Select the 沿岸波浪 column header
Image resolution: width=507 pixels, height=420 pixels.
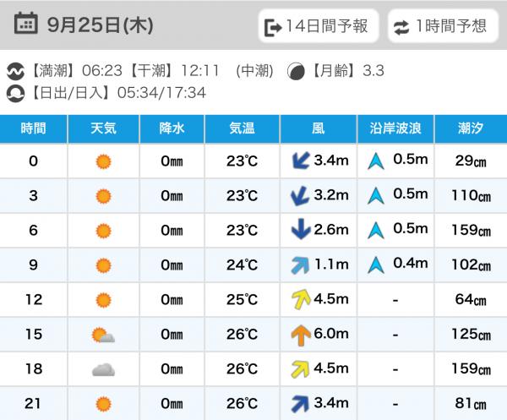[395, 128]
